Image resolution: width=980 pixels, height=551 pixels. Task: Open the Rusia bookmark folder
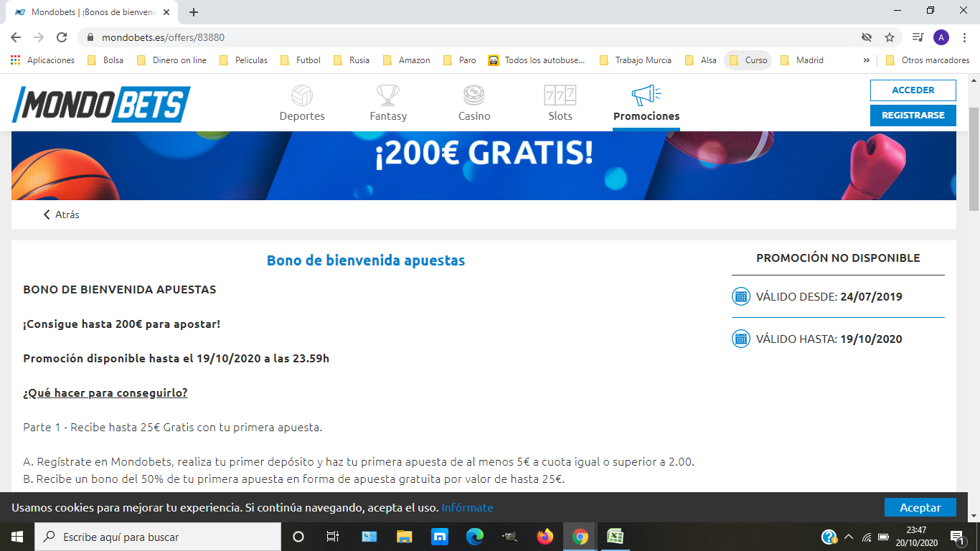coord(352,60)
